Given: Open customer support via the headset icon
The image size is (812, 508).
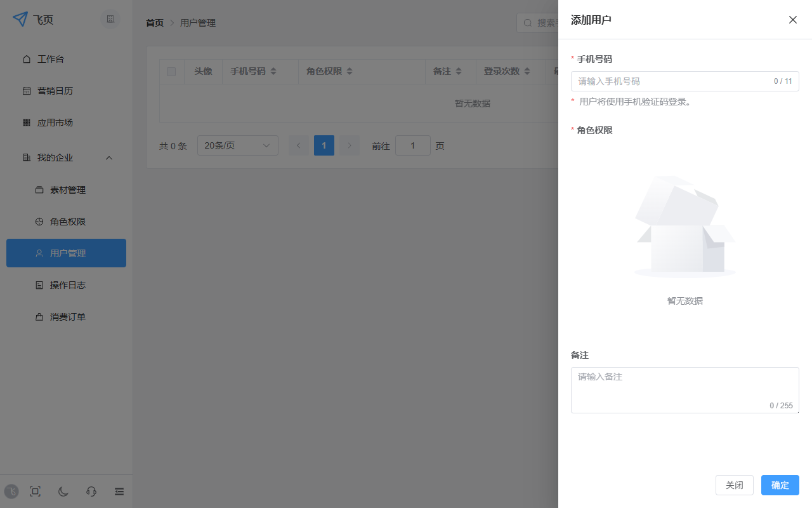Looking at the screenshot, I should pyautogui.click(x=91, y=491).
